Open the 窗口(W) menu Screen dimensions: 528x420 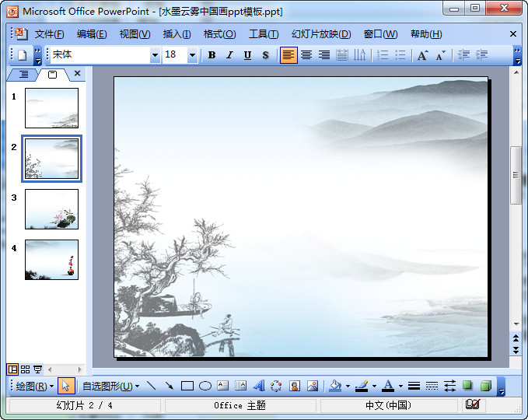(380, 34)
